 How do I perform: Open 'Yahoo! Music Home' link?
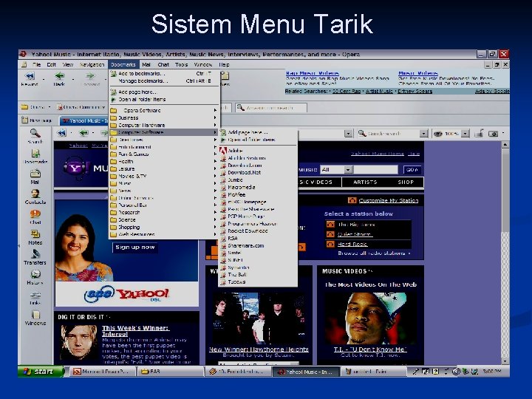(x=378, y=154)
